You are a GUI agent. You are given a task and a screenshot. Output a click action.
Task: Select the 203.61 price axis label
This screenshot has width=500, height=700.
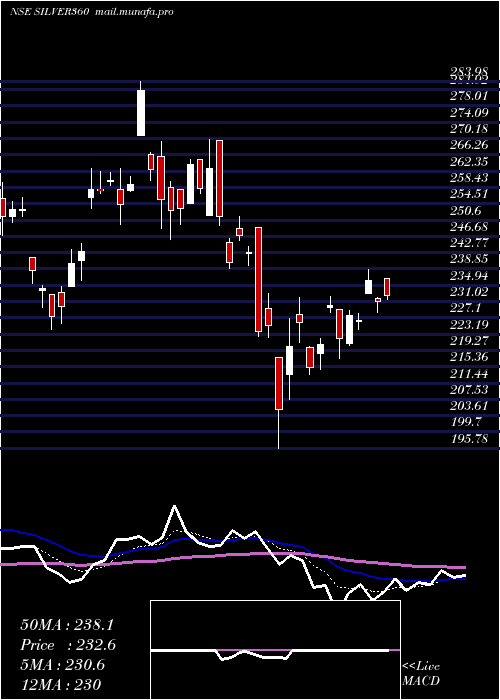469,406
